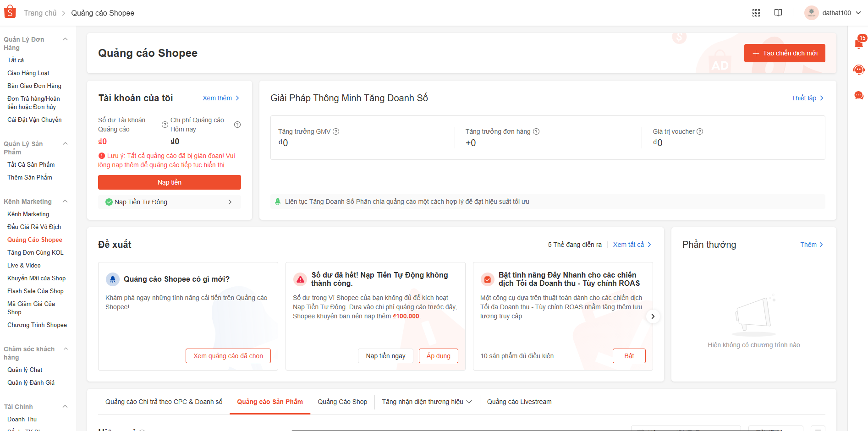This screenshot has height=431, width=868.
Task: Click help icon next to Tăng trưởng đơn hàng
Action: 536,131
